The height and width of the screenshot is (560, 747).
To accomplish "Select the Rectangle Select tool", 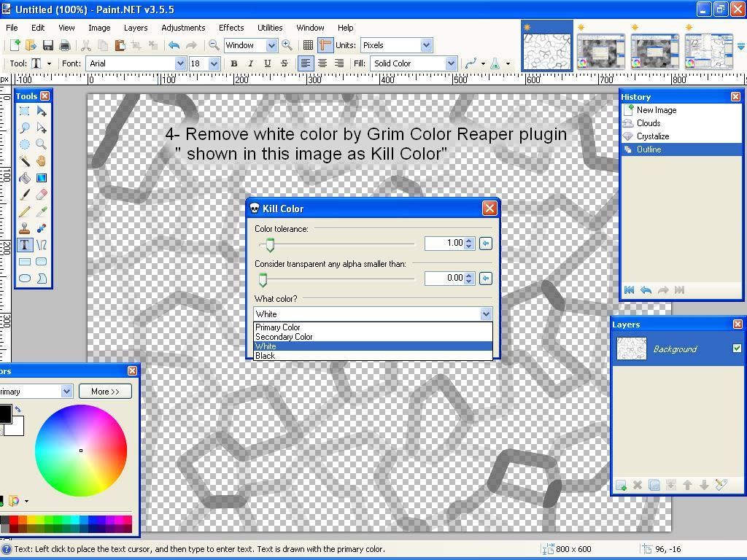I will 24,112.
